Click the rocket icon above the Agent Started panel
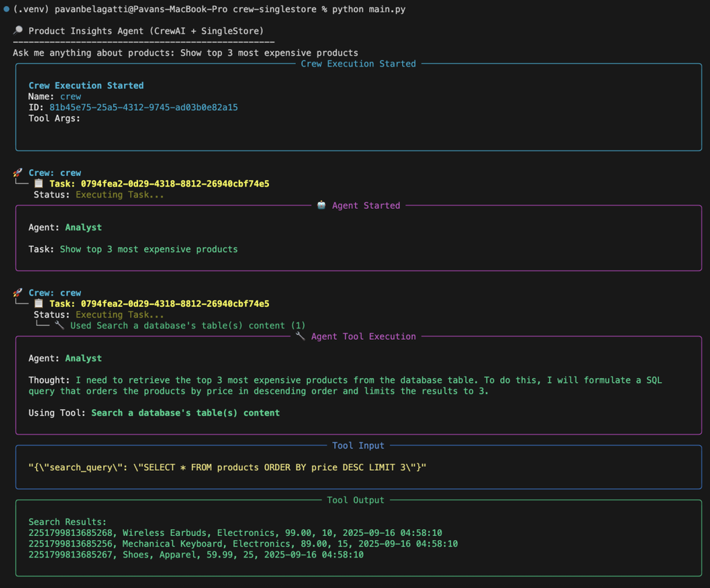 pyautogui.click(x=18, y=173)
